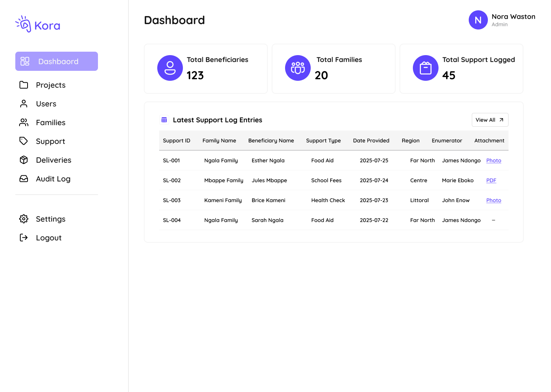Click the Deliveries box icon
Viewport: 551px width, 392px height.
click(x=24, y=160)
